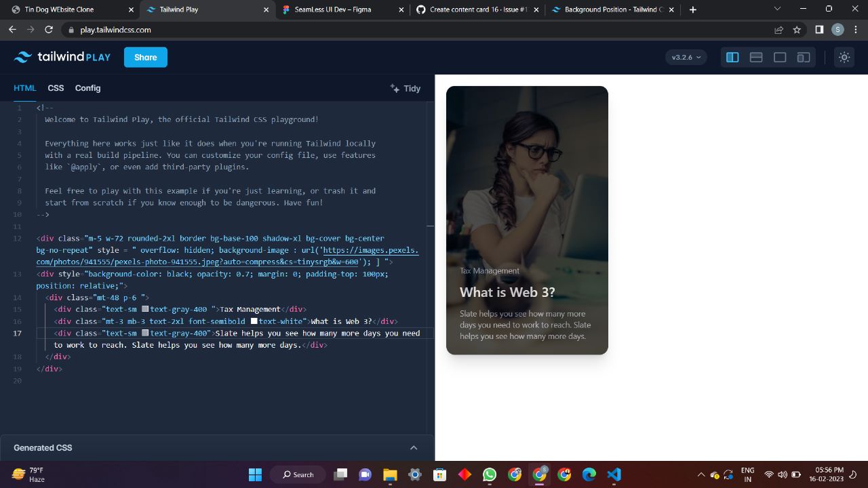Open the Config tab
The image size is (868, 488).
pos(87,88)
